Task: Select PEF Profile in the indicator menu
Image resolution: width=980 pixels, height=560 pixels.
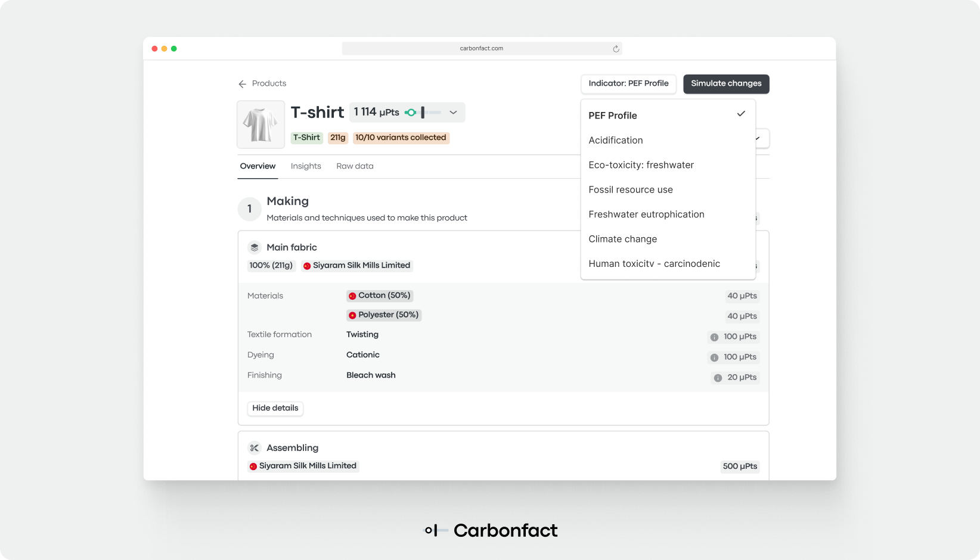Action: point(668,116)
